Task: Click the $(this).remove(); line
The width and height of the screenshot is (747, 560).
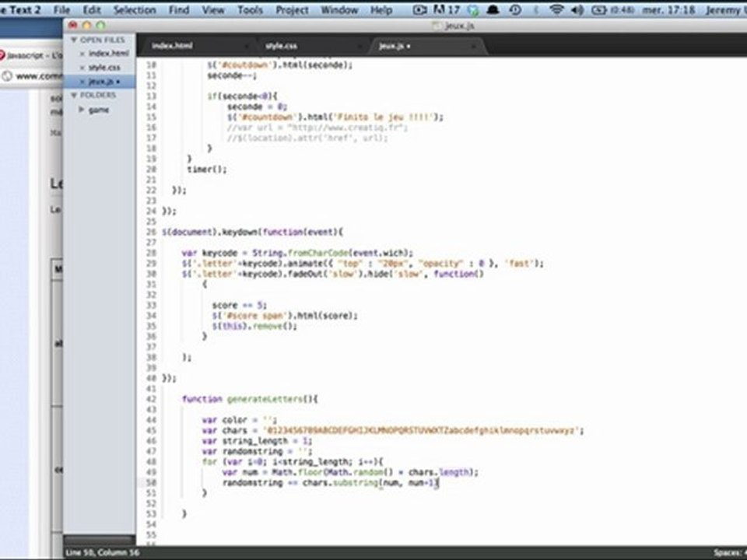Action: point(254,326)
